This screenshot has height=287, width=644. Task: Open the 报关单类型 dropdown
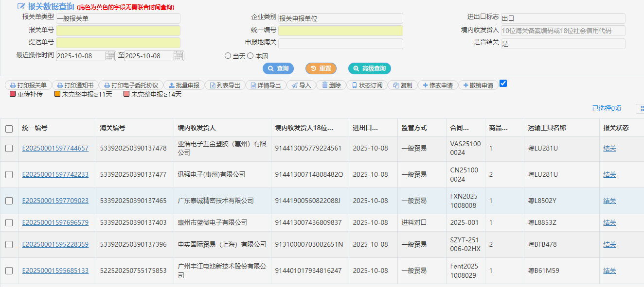(x=118, y=19)
